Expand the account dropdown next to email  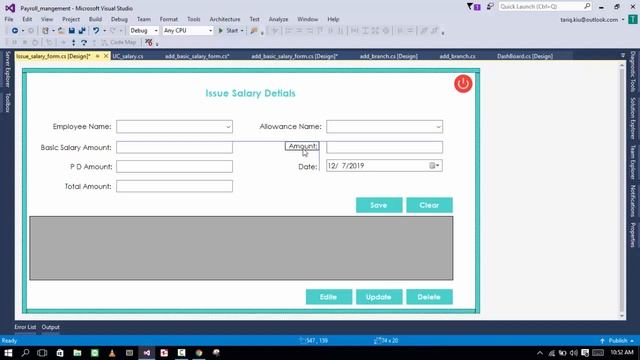tap(623, 20)
